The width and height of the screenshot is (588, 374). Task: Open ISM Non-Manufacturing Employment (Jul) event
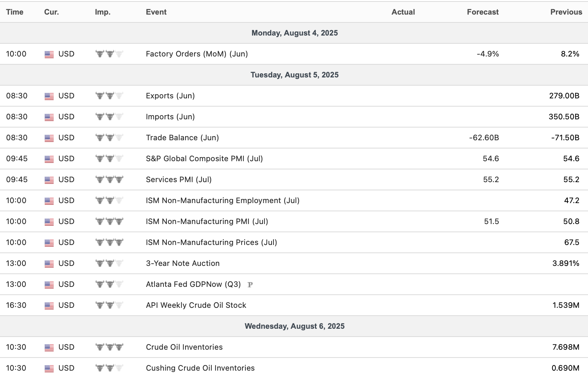[223, 200]
